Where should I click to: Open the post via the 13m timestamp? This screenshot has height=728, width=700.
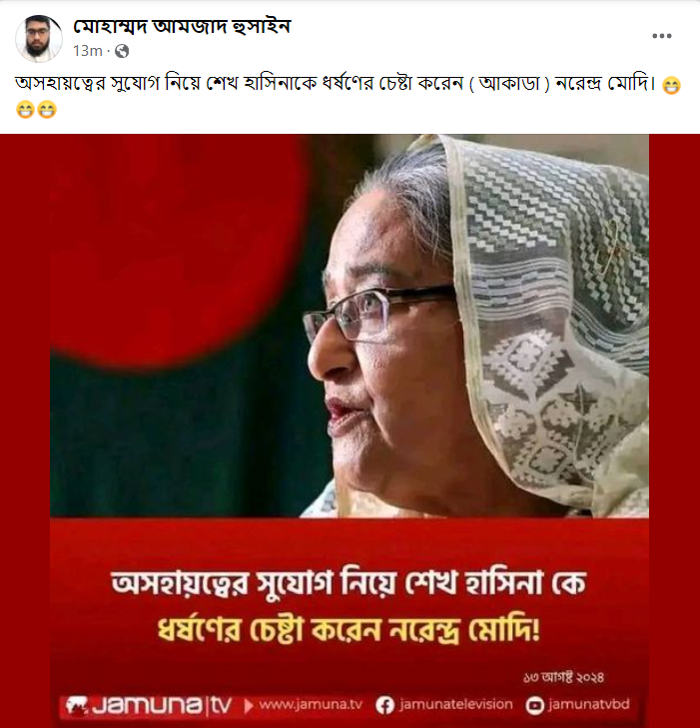(x=87, y=51)
